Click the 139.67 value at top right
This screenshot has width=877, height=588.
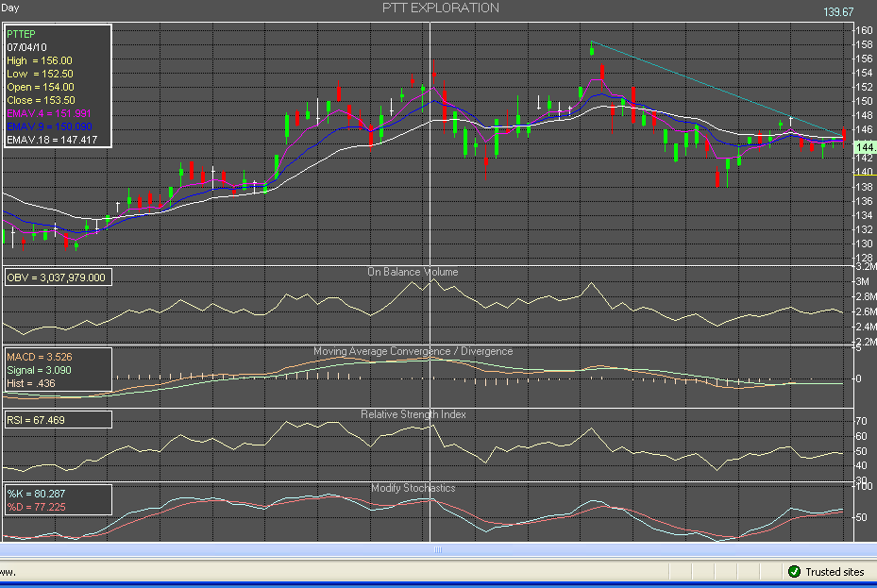[838, 11]
